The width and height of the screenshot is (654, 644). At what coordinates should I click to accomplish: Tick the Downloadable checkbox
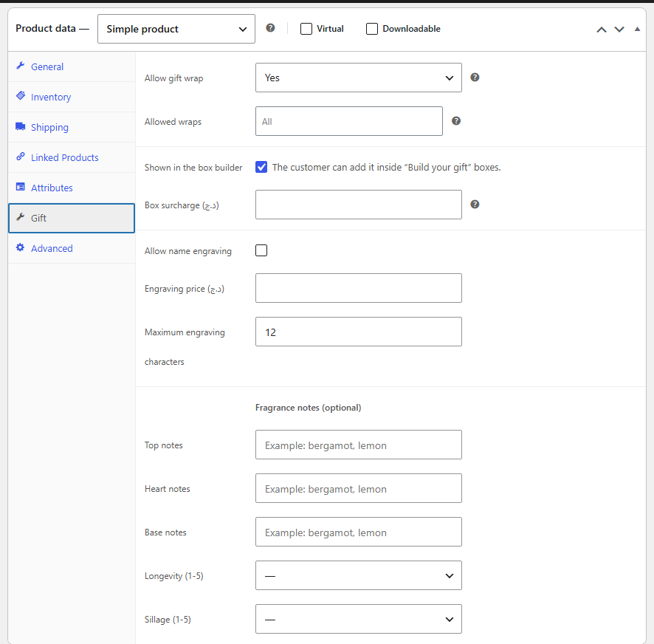point(371,29)
